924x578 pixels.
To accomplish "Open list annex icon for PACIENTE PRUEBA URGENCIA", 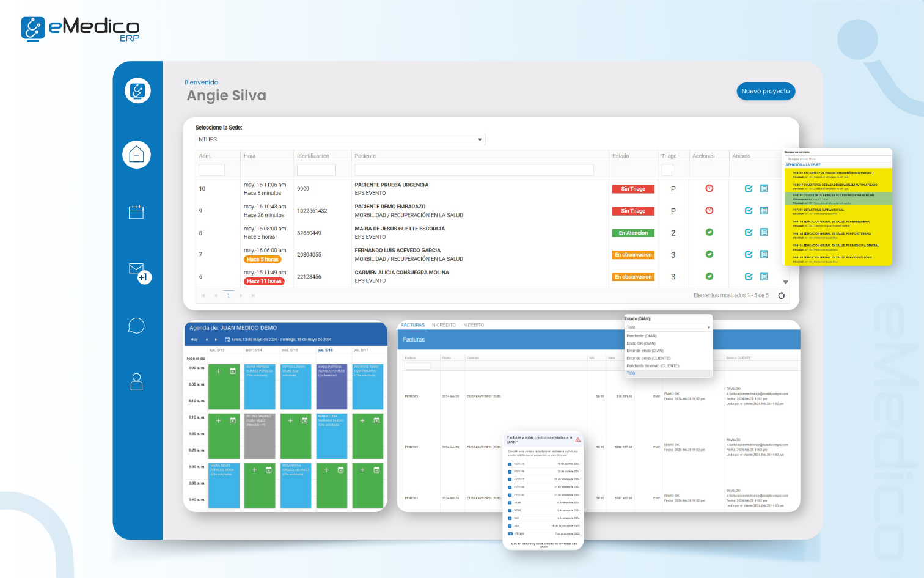I will (764, 189).
